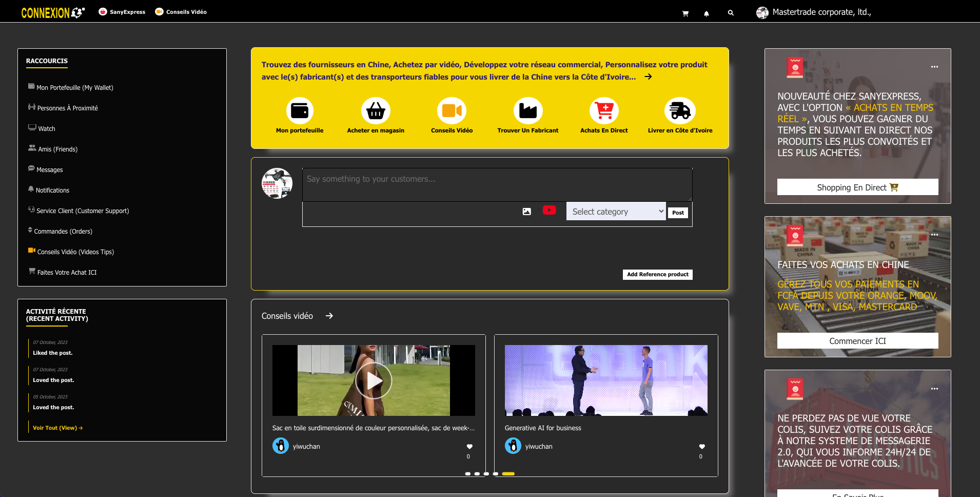The width and height of the screenshot is (980, 497).
Task: Click the profile picture beside the post box
Action: pyautogui.click(x=277, y=183)
